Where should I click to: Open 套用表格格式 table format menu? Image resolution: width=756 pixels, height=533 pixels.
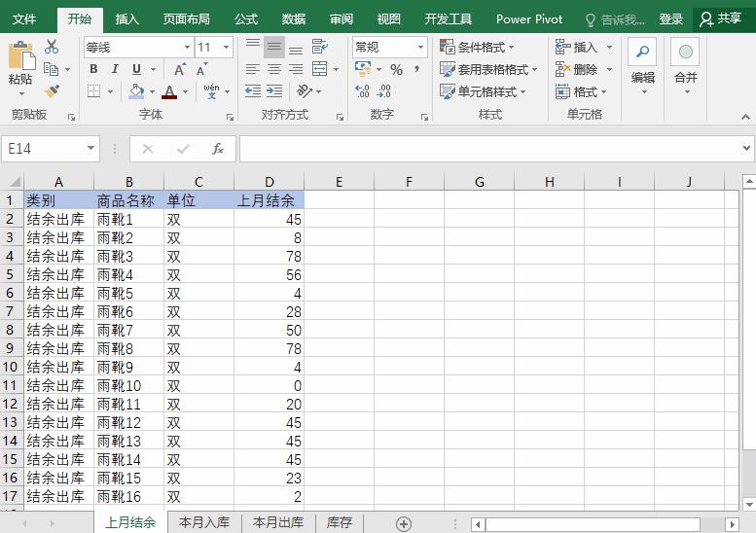(x=488, y=69)
